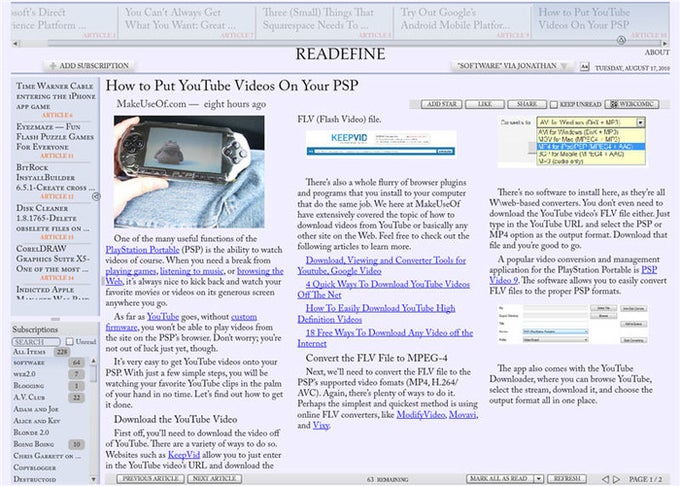Click the Webcomic button icon
The width and height of the screenshot is (680, 486).
click(614, 104)
